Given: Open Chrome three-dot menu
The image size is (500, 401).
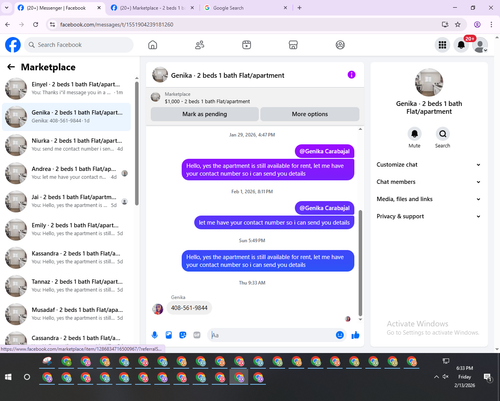Looking at the screenshot, I should click(491, 24).
